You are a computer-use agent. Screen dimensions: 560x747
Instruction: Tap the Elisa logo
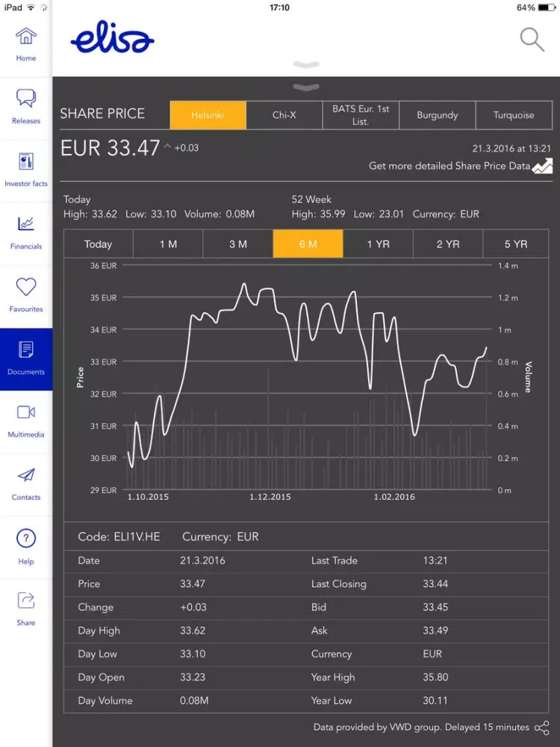point(113,37)
